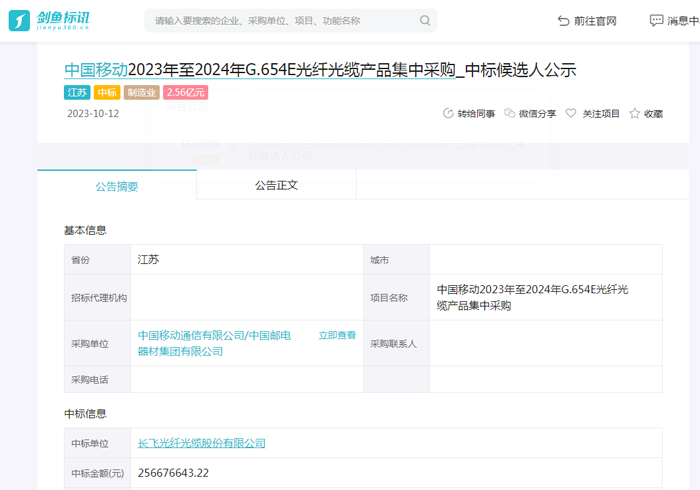Click the star icon to favorite

[634, 113]
